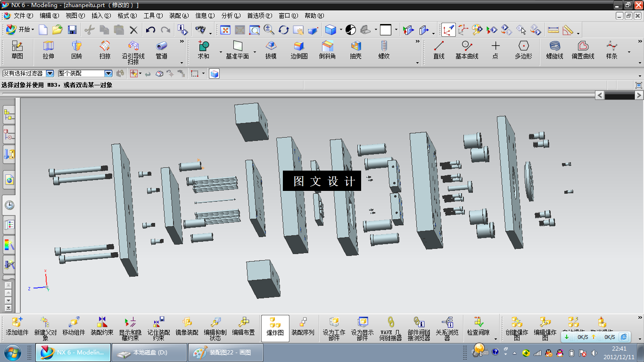Select the 螺纹 thread tool

(384, 50)
